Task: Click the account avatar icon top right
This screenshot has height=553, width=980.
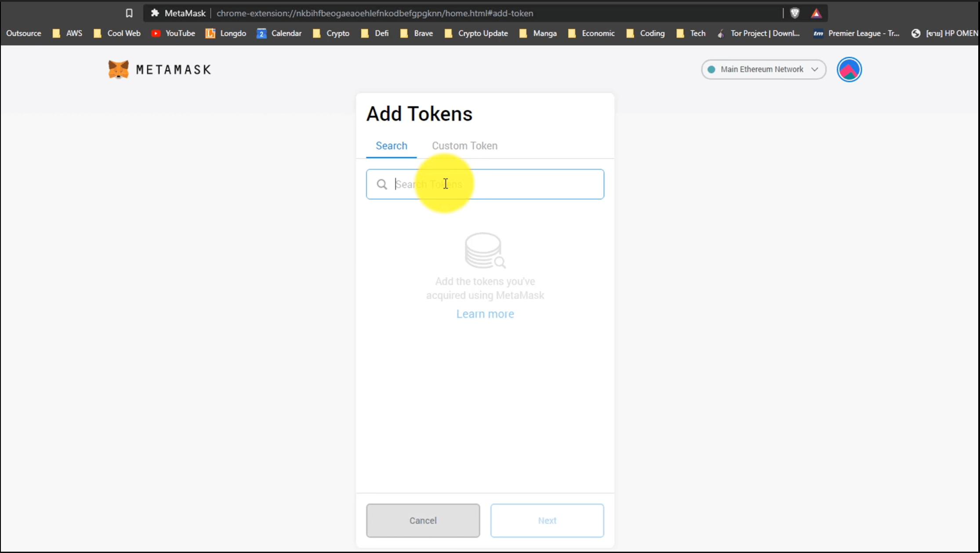Action: (x=849, y=69)
